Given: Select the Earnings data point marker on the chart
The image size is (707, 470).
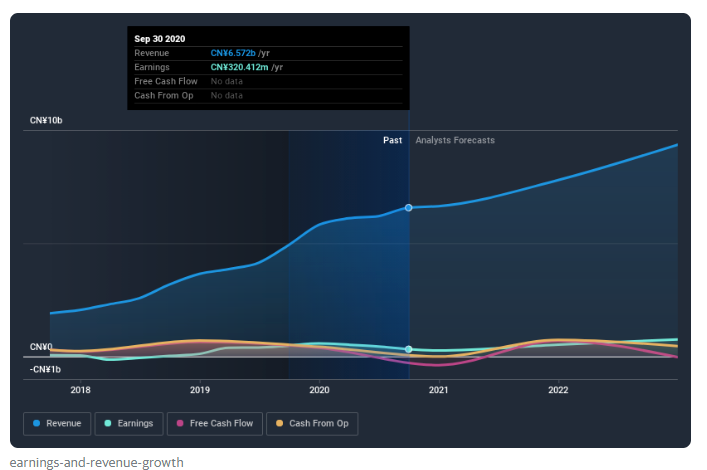Looking at the screenshot, I should [x=409, y=349].
